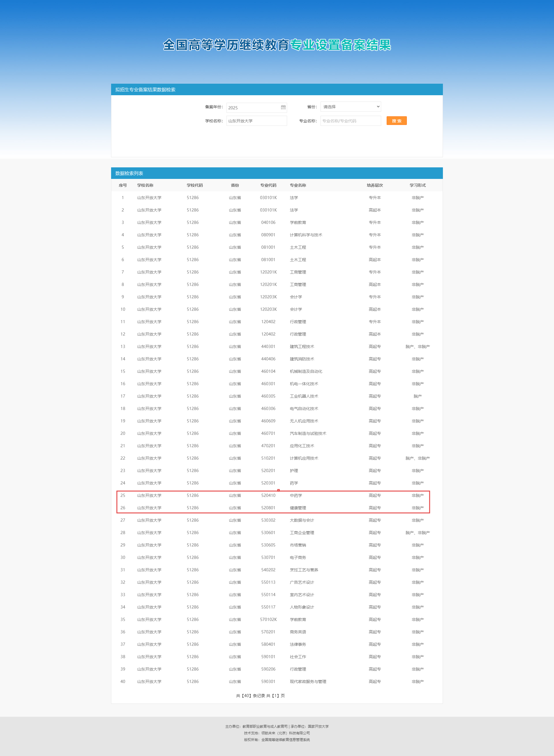Image resolution: width=554 pixels, height=756 pixels.
Task: Click 烹饪工艺与营养 major name
Action: coord(304,570)
